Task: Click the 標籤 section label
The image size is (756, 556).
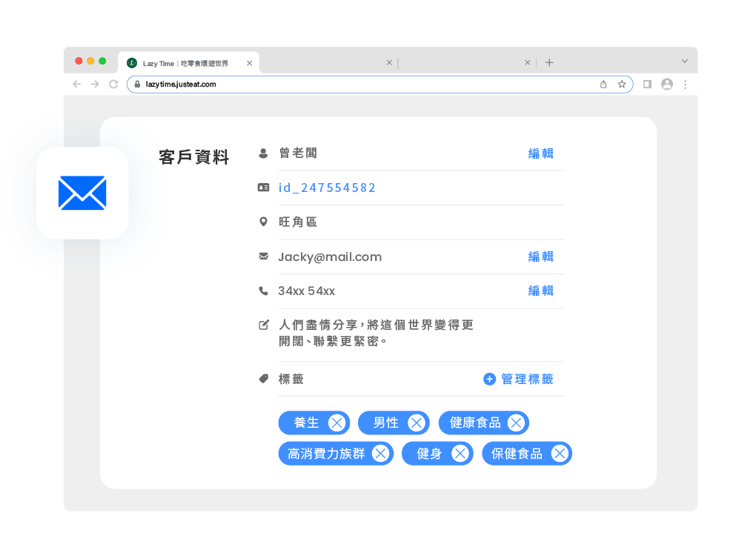Action: pyautogui.click(x=291, y=379)
